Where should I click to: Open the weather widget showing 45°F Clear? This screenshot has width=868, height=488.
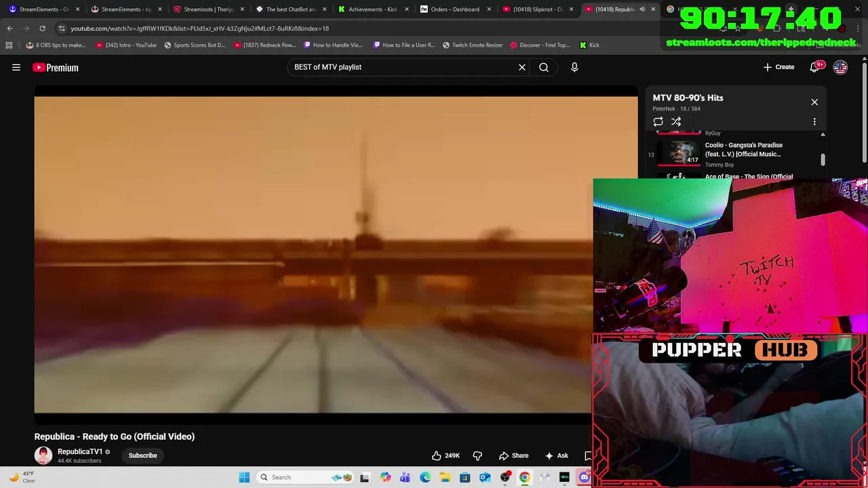click(x=22, y=477)
